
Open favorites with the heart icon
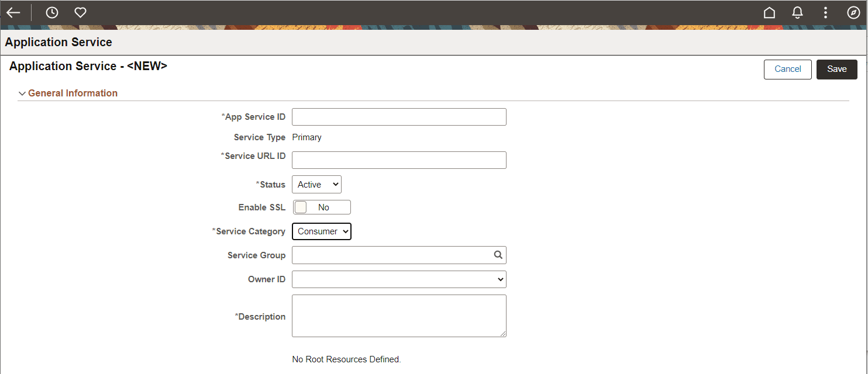coord(80,12)
